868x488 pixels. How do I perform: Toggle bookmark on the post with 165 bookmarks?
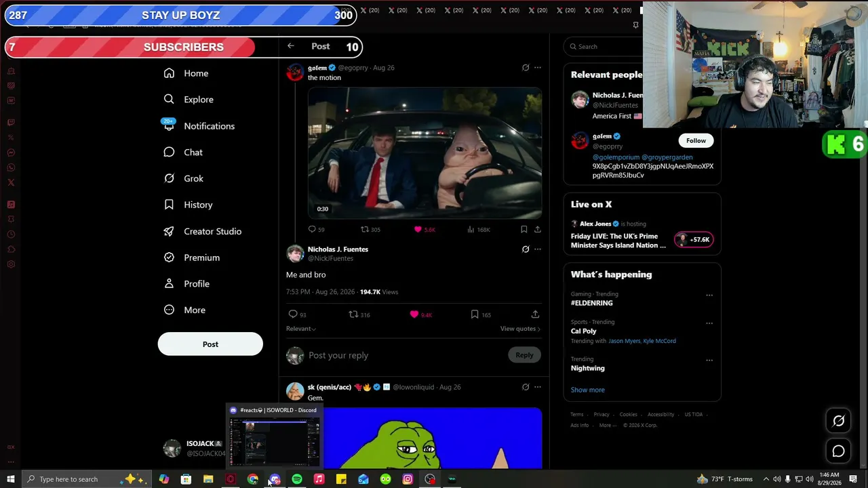coord(481,314)
